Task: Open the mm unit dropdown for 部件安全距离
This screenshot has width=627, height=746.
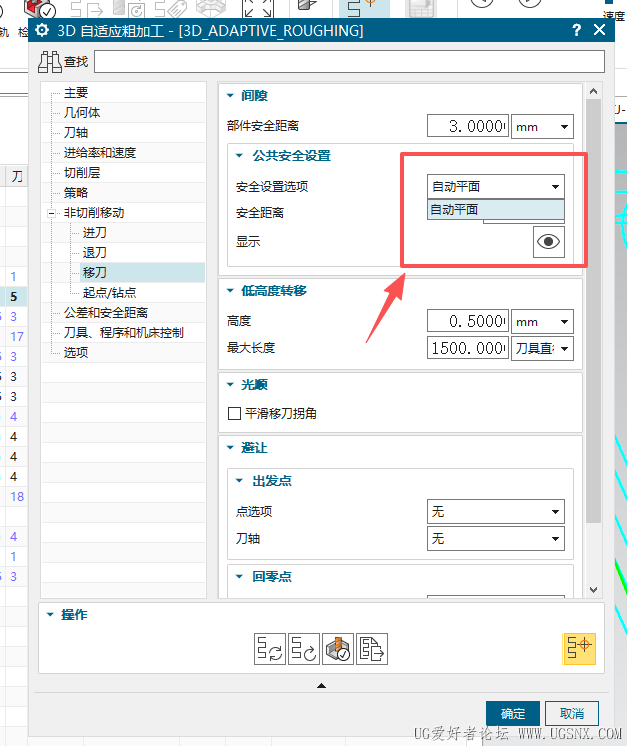Action: point(542,127)
